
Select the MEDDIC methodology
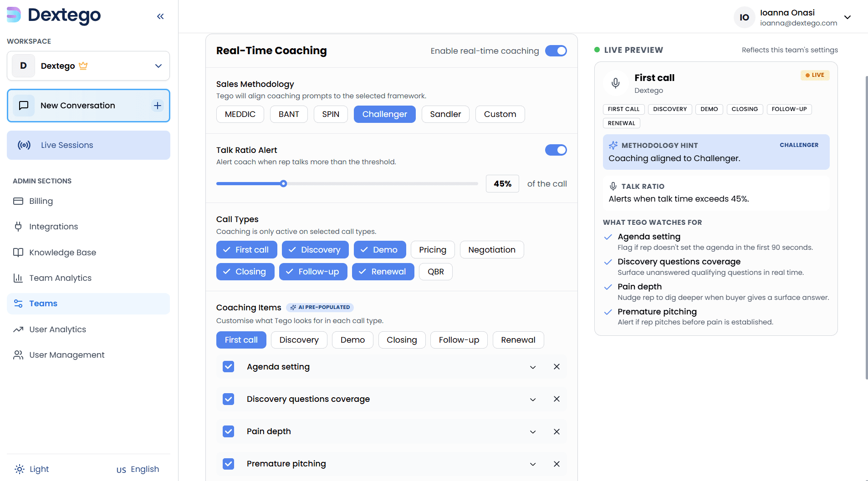tap(240, 114)
